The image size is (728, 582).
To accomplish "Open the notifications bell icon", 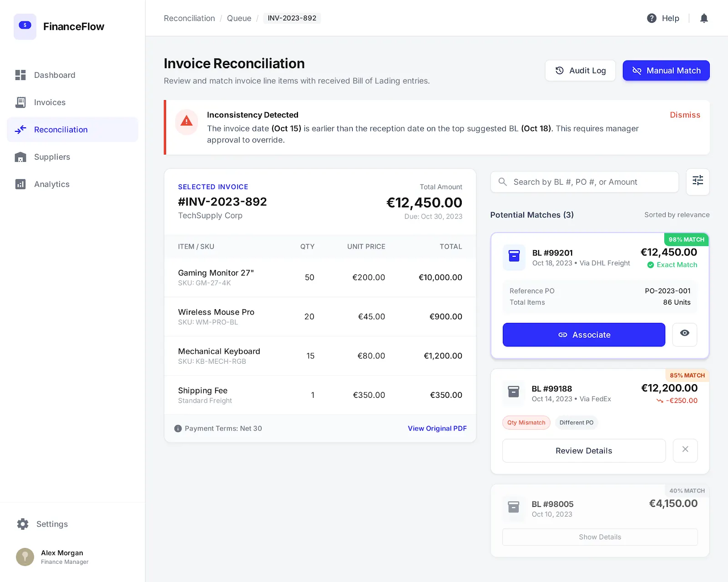I will (704, 18).
